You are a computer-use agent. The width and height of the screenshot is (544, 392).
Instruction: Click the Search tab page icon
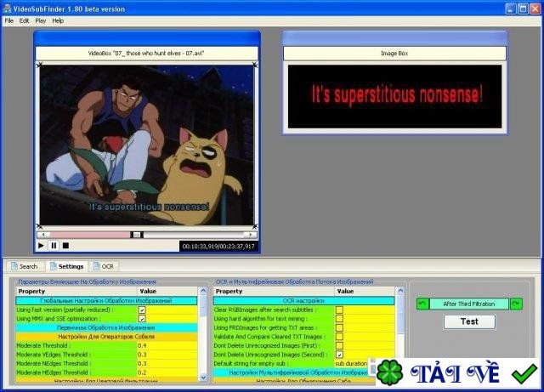tap(14, 266)
